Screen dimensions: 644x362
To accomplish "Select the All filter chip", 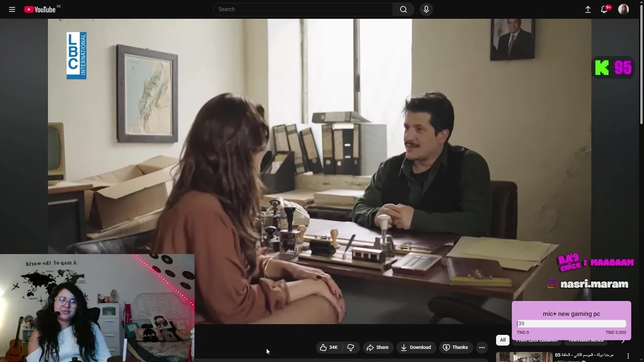I will coord(503,340).
